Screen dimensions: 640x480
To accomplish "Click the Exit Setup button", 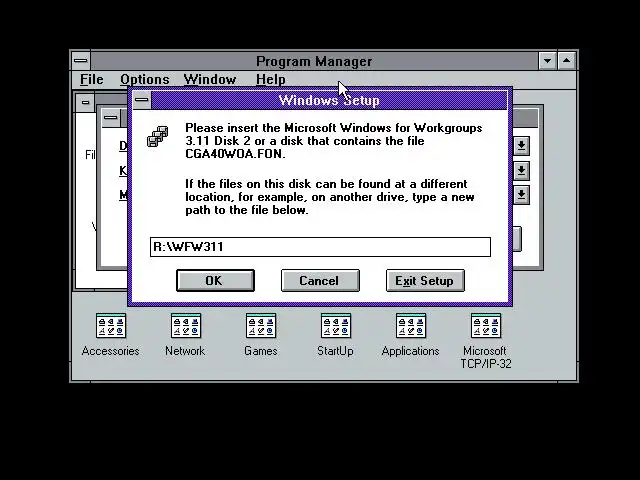I will coord(425,280).
